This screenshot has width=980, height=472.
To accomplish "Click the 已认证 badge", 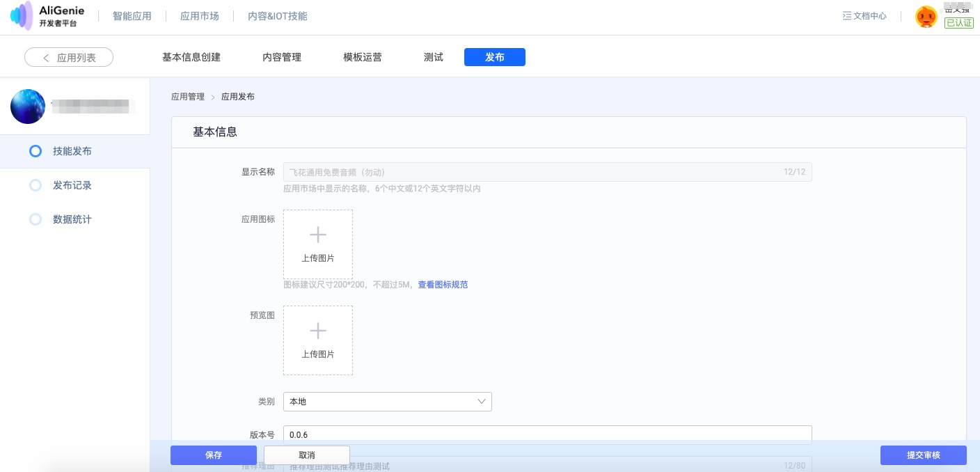I will pyautogui.click(x=959, y=22).
